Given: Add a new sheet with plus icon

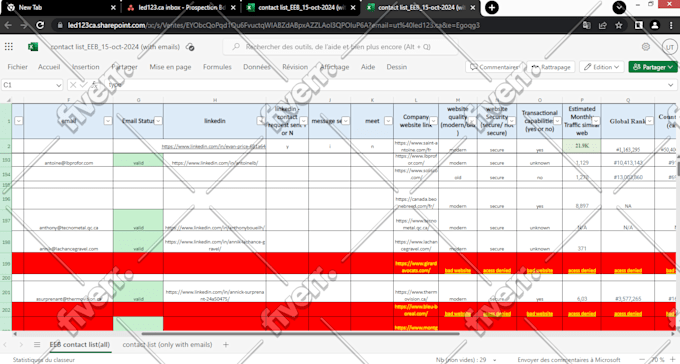Looking at the screenshot, I should pos(226,344).
